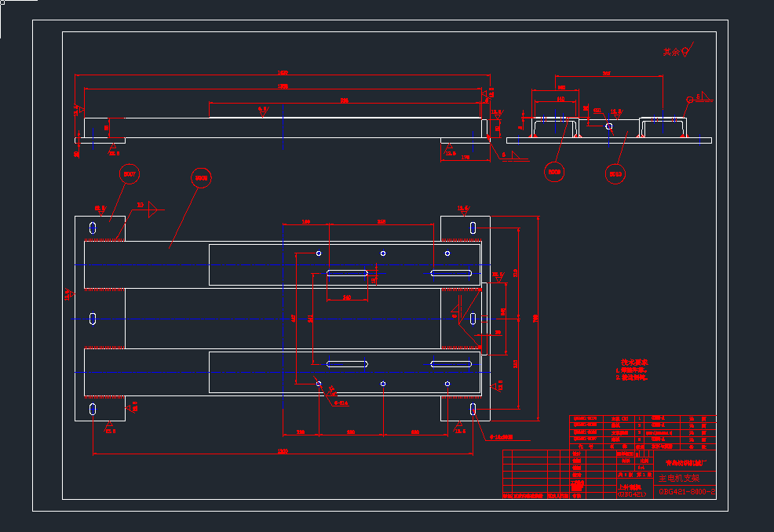Pick the top-left mounting slot in plan view
This screenshot has width=774, height=532.
93,228
